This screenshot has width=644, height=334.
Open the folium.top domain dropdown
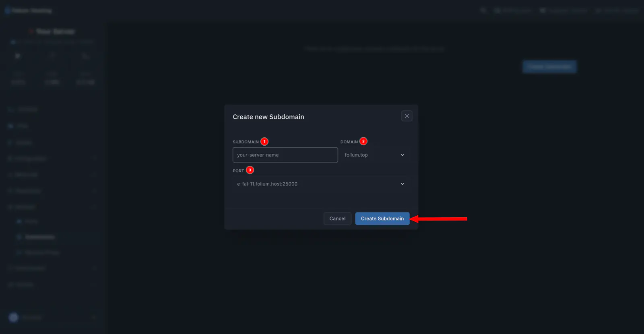click(x=375, y=155)
